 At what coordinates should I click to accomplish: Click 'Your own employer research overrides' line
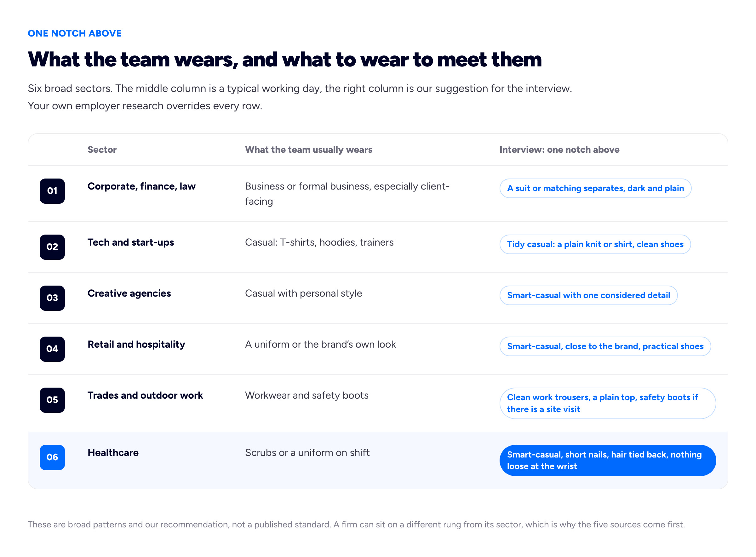coord(145,105)
